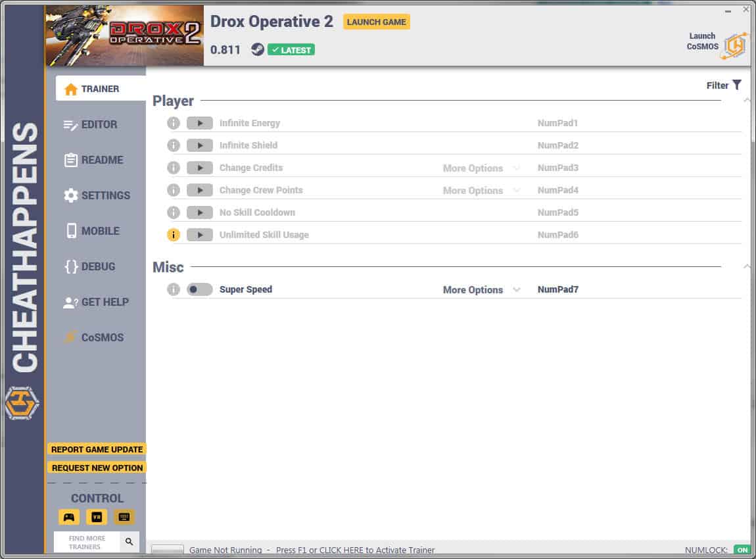
Task: Expand More Options for Super Speed
Action: coord(481,290)
